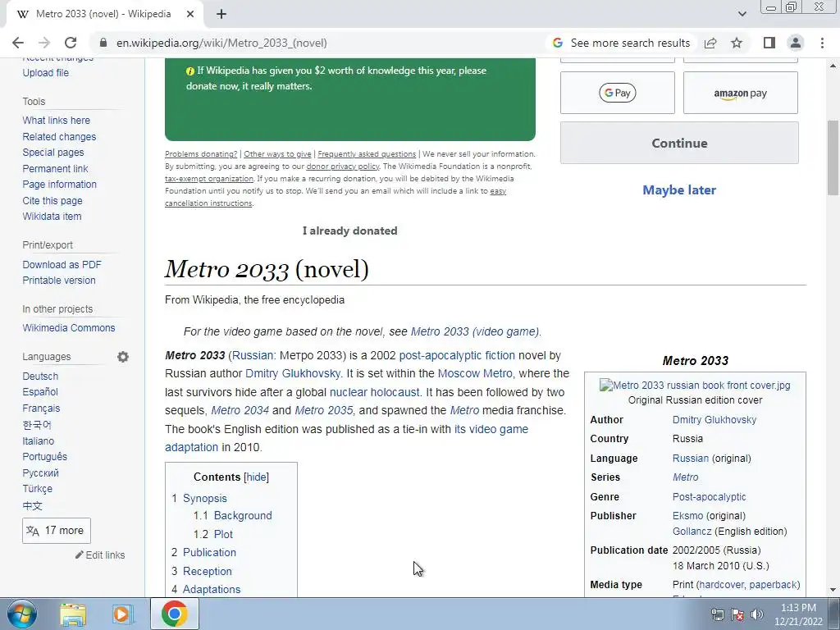
Task: Click the scrollbar down arrow
Action: tap(833, 590)
